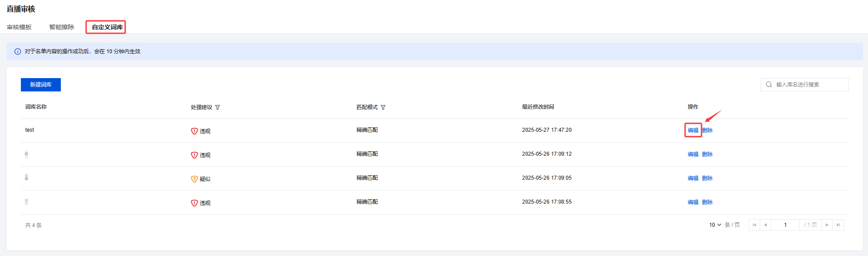
Task: Open the 匹配模式 filter funnel icon
Action: [x=383, y=107]
